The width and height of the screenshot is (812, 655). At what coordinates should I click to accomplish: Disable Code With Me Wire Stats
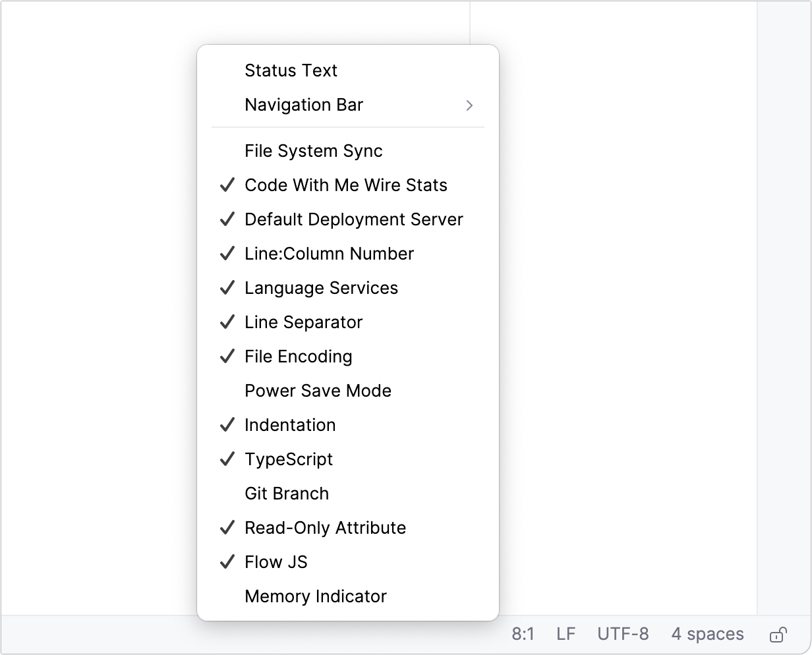pyautogui.click(x=345, y=185)
